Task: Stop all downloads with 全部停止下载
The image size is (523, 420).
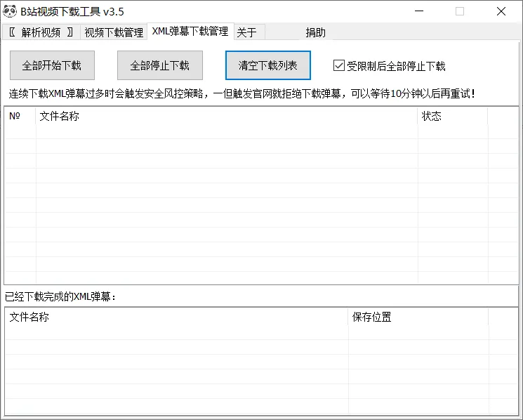Action: [x=160, y=65]
